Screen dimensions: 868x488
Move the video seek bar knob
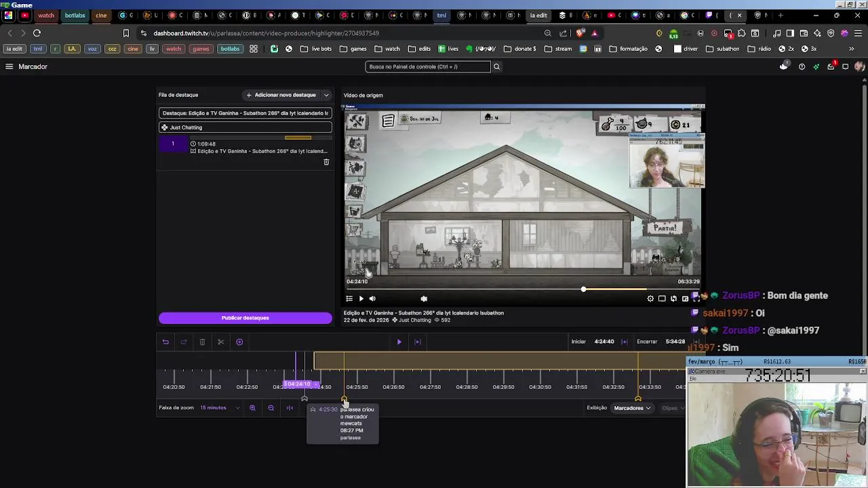coord(583,289)
